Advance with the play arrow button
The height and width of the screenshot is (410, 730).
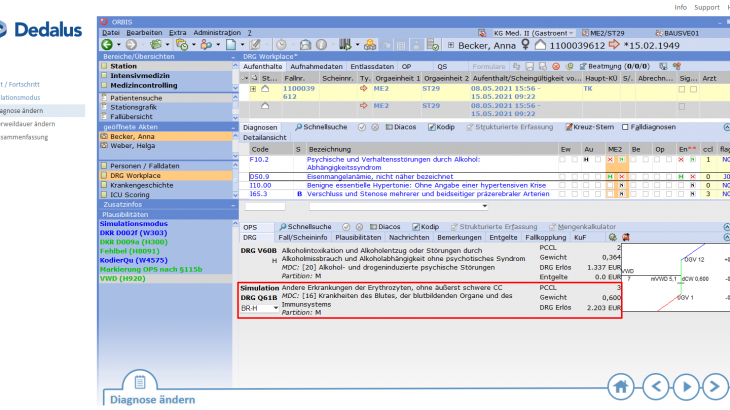[x=687, y=386]
